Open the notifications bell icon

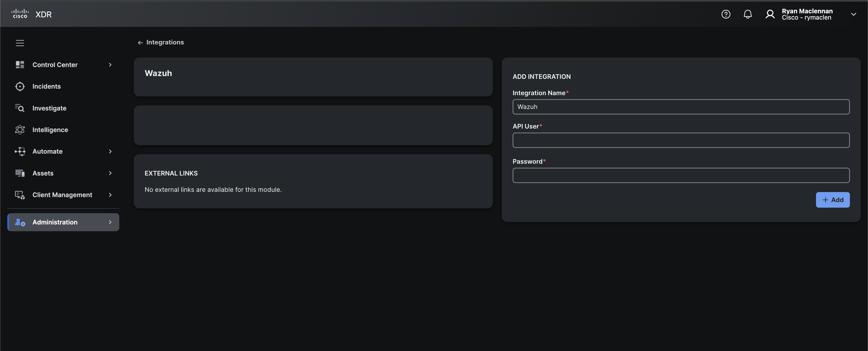point(747,14)
